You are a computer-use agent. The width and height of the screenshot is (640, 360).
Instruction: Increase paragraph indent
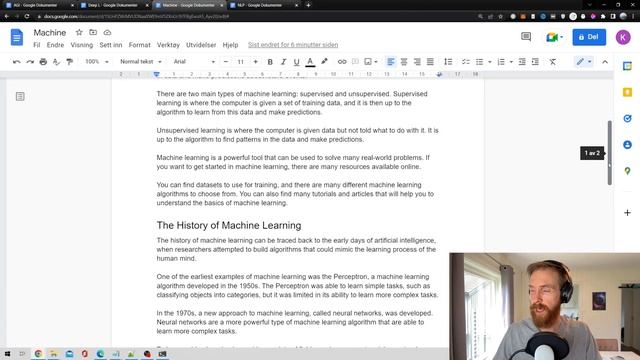[x=535, y=62]
